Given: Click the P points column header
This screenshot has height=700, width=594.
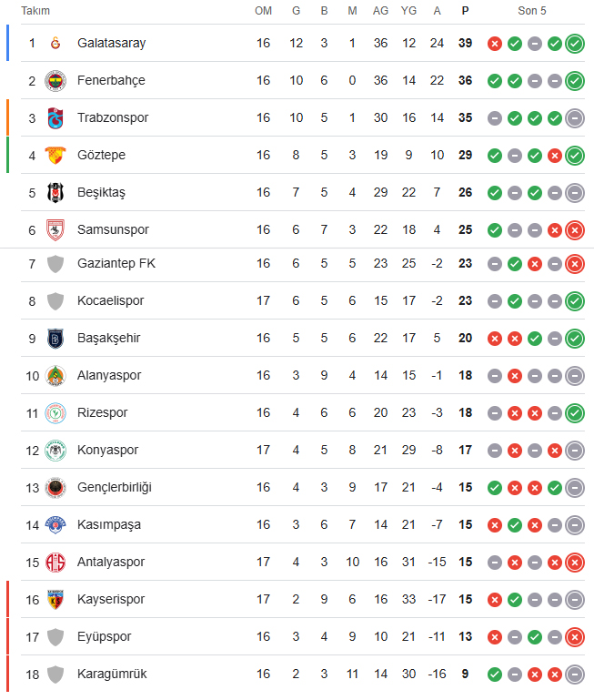Looking at the screenshot, I should point(466,11).
